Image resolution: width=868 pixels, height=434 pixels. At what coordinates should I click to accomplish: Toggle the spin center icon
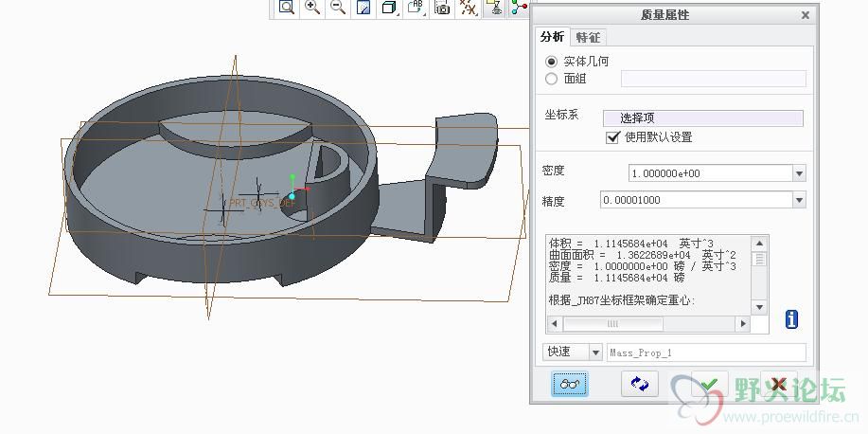520,8
